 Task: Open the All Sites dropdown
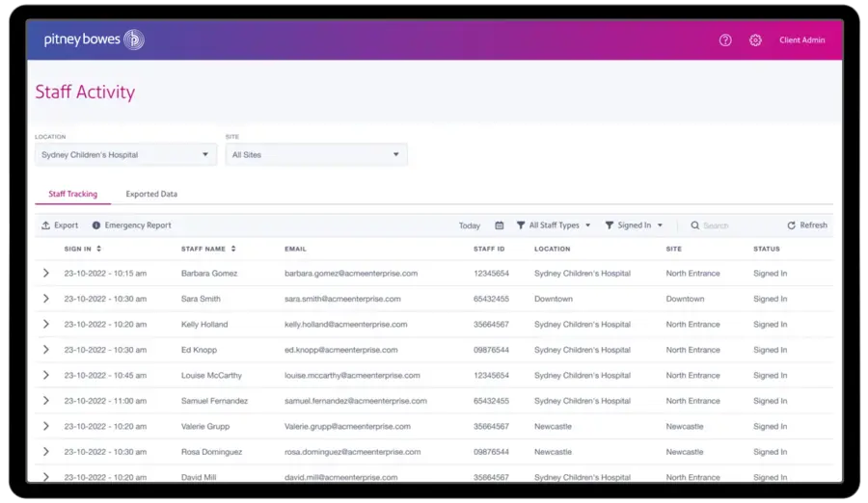coord(315,154)
